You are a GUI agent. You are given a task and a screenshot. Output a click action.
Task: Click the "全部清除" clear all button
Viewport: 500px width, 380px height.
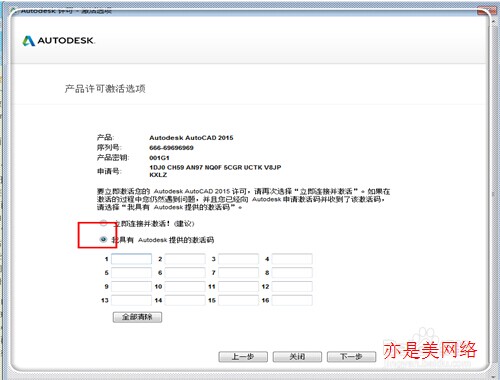point(137,317)
